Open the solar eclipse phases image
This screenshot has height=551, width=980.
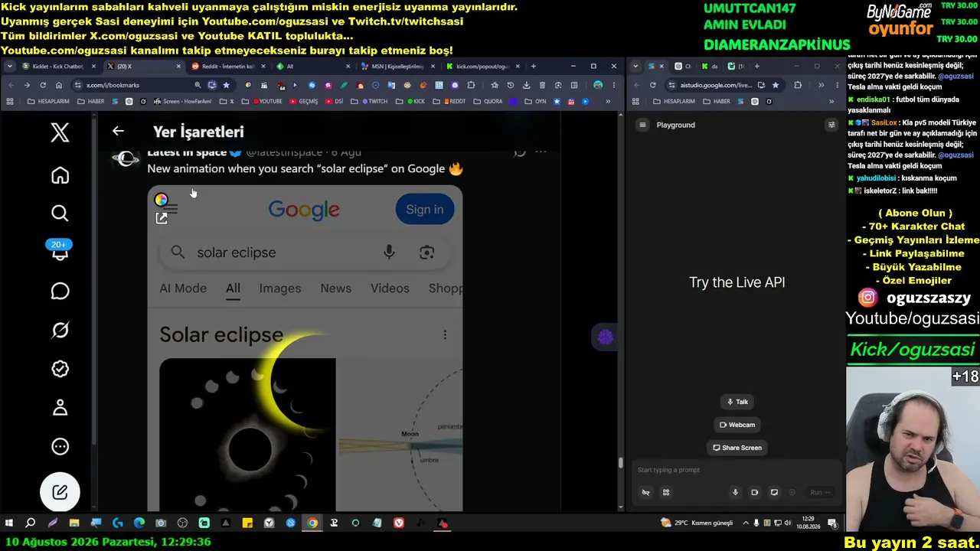247,434
